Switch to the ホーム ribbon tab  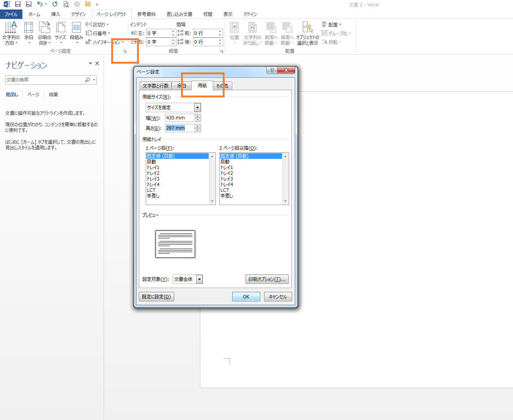tap(34, 14)
